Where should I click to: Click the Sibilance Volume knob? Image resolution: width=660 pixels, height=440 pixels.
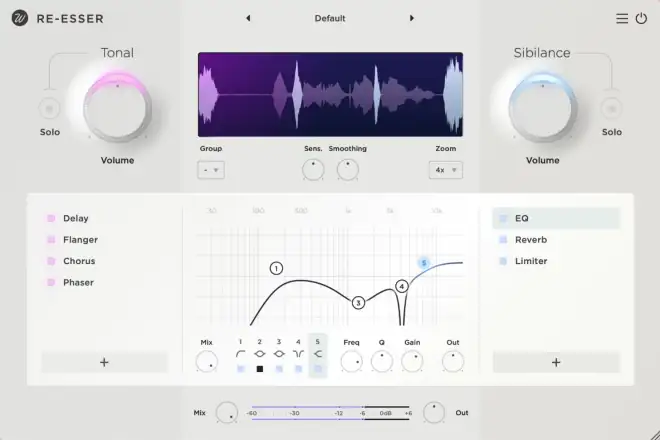tap(543, 109)
